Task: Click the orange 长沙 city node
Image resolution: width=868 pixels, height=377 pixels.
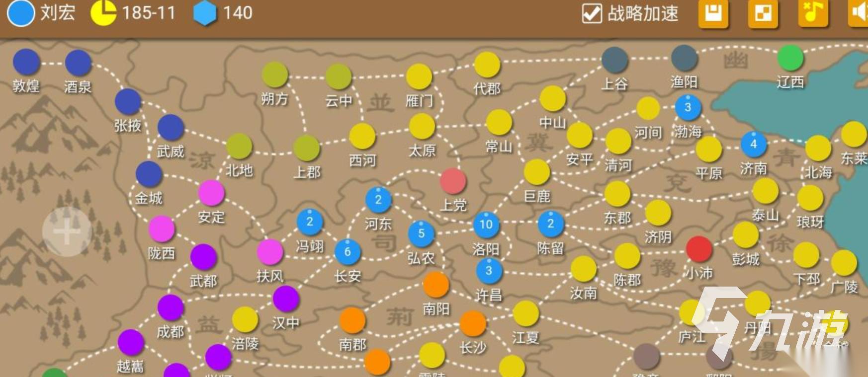Action: pos(473,323)
